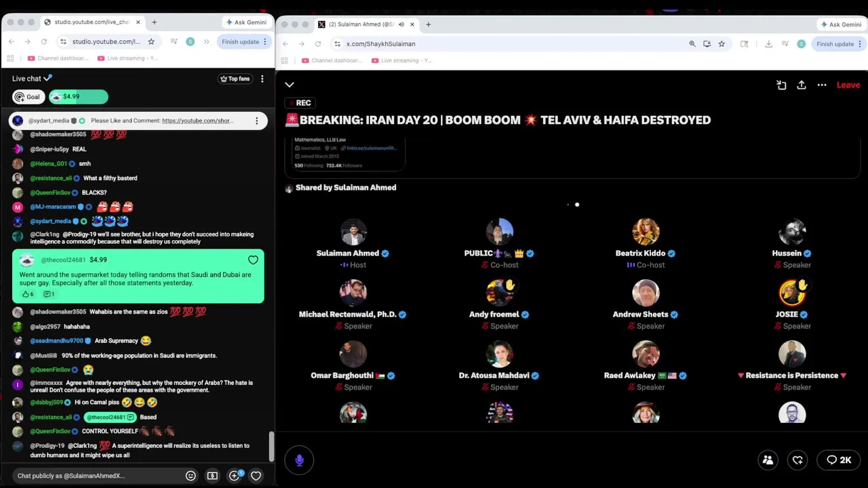Viewport: 868px width, 488px height.
Task: Click the install app icon in X address bar
Action: point(707,43)
